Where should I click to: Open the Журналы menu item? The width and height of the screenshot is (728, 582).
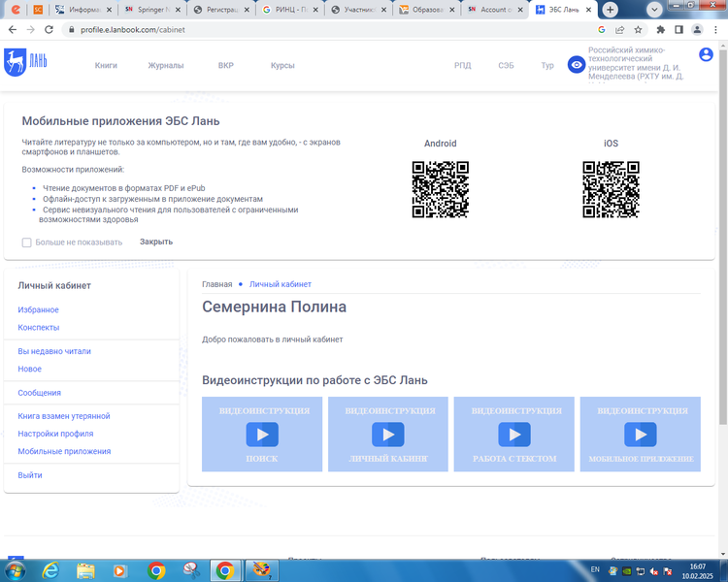(x=166, y=65)
